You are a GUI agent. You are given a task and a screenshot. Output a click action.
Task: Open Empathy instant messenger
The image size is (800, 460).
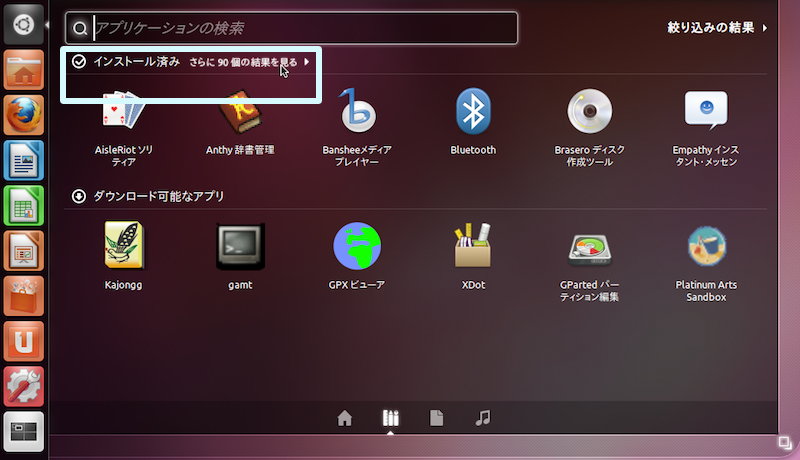(706, 127)
